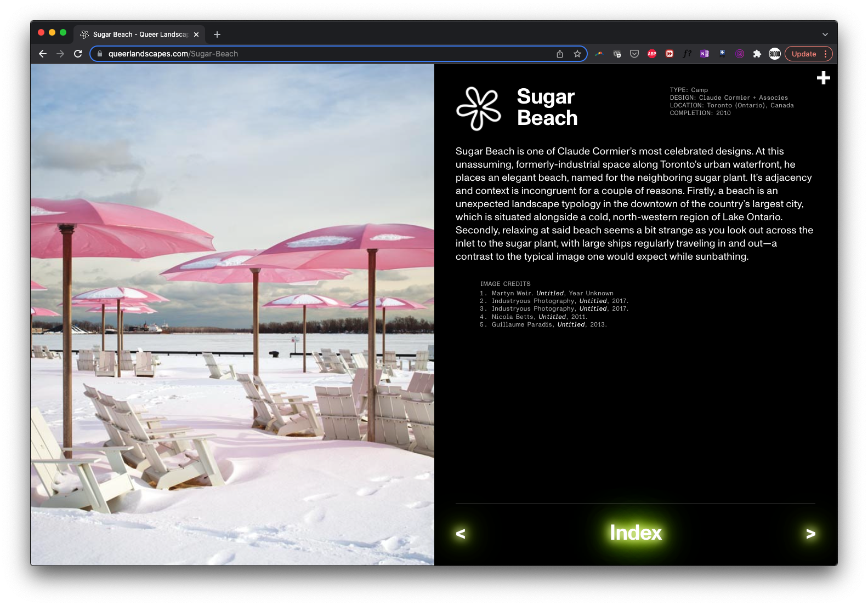Open the Chrome three-dot menu
This screenshot has height=606, width=868.
pos(825,54)
